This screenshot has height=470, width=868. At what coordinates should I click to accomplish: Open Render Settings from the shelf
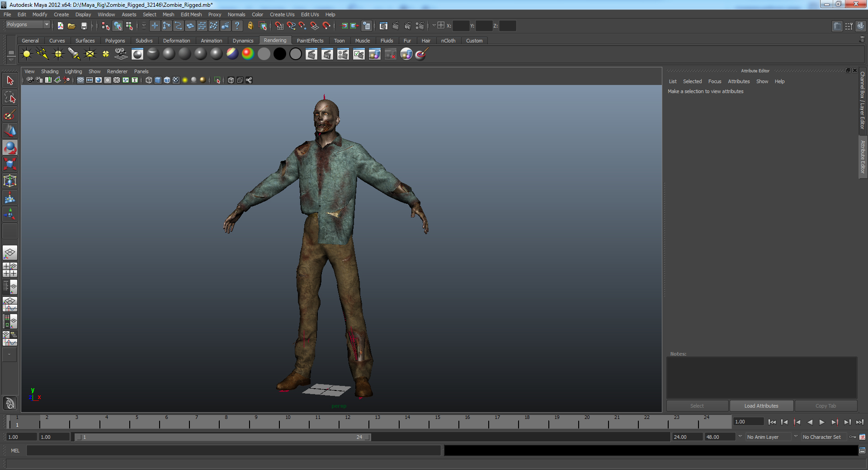[x=343, y=54]
